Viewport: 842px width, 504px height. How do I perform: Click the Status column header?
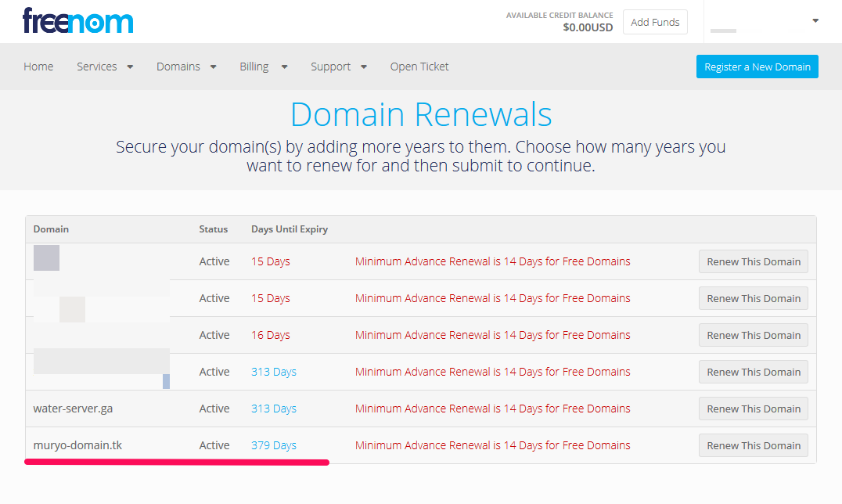point(213,229)
